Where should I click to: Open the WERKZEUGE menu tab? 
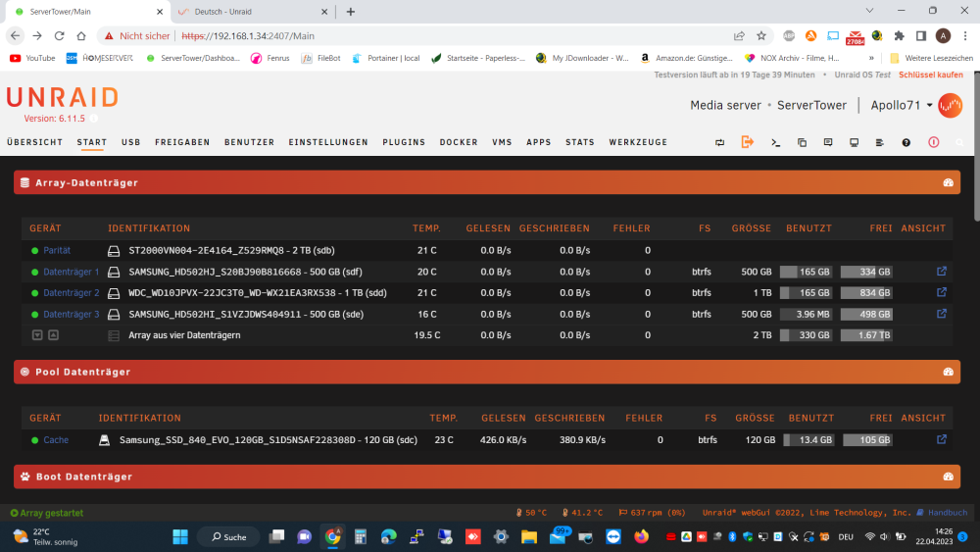click(638, 142)
